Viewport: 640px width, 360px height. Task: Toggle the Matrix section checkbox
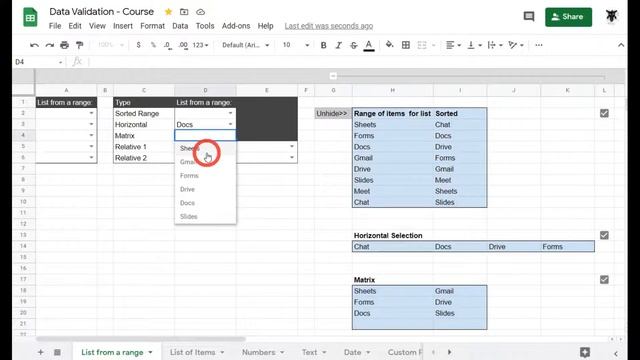(x=604, y=280)
